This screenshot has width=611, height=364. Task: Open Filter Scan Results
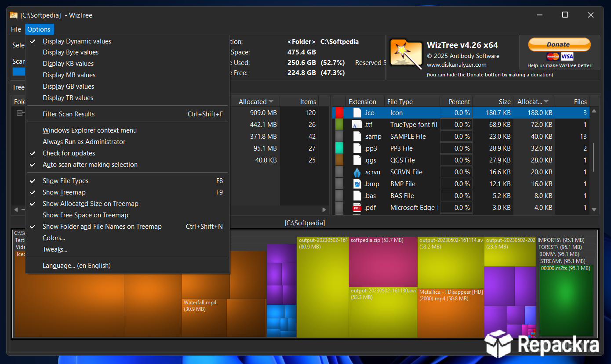[127, 114]
